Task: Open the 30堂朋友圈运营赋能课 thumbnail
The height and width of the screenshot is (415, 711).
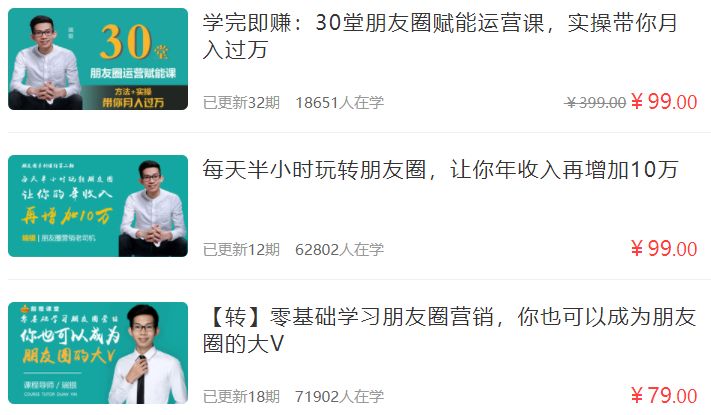Action: [98, 59]
